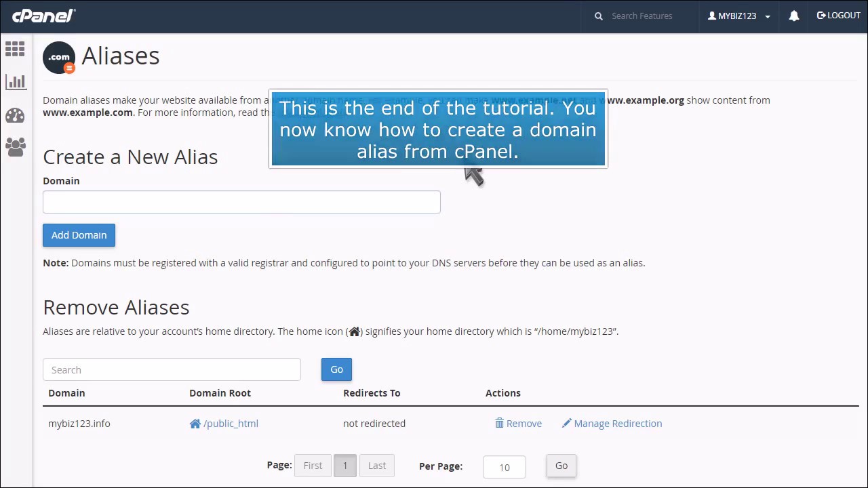Viewport: 868px width, 488px height.
Task: Click the home icon beside /public_html
Action: (195, 424)
